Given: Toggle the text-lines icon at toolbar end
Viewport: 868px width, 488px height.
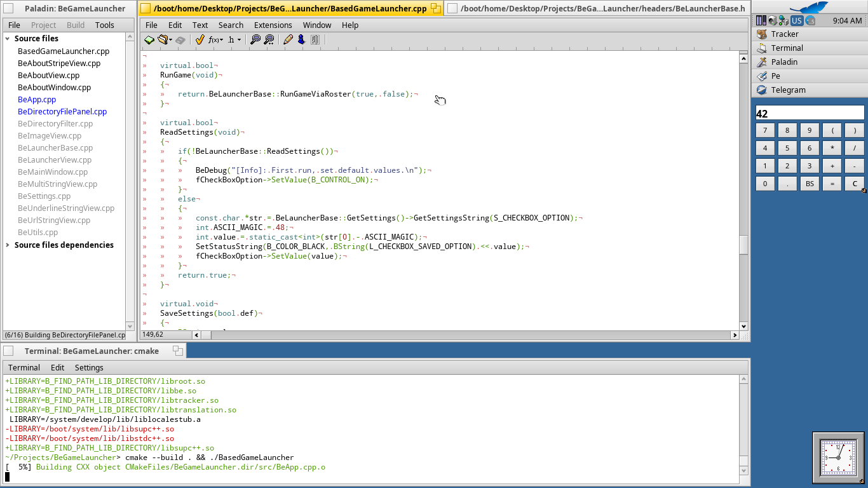Looking at the screenshot, I should coord(315,39).
